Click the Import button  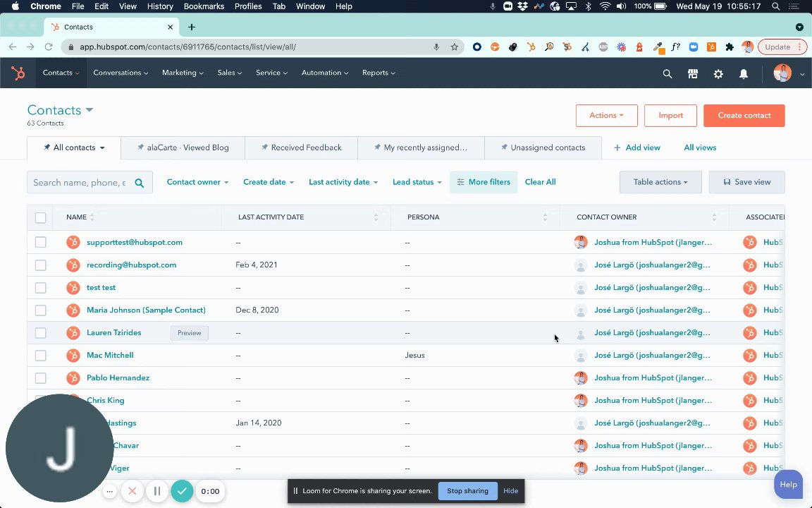pyautogui.click(x=670, y=116)
